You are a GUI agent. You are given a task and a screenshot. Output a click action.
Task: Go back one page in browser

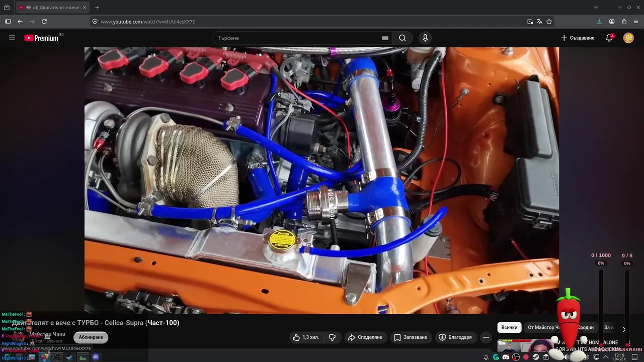tap(20, 22)
